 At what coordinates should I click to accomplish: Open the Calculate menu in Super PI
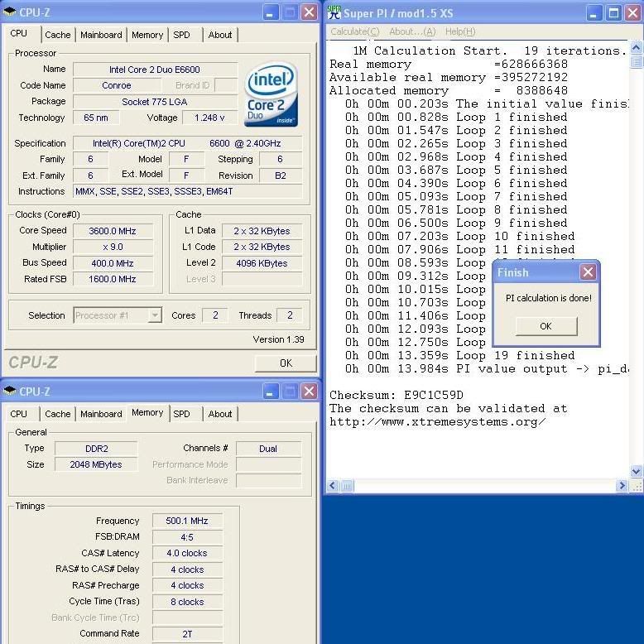[x=355, y=31]
